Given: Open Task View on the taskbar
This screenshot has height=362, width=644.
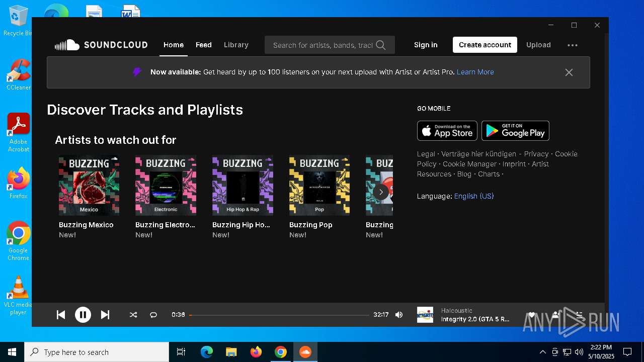Looking at the screenshot, I should 181,352.
